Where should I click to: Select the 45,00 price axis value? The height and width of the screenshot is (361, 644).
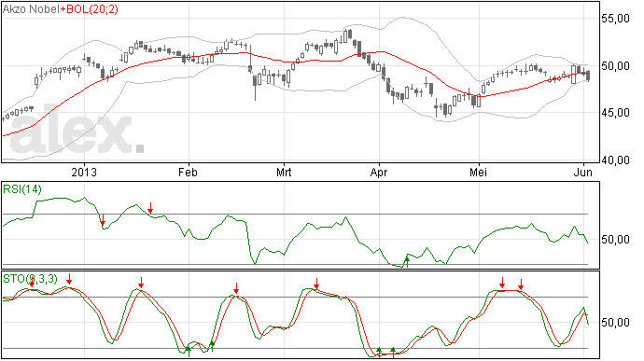(615, 113)
